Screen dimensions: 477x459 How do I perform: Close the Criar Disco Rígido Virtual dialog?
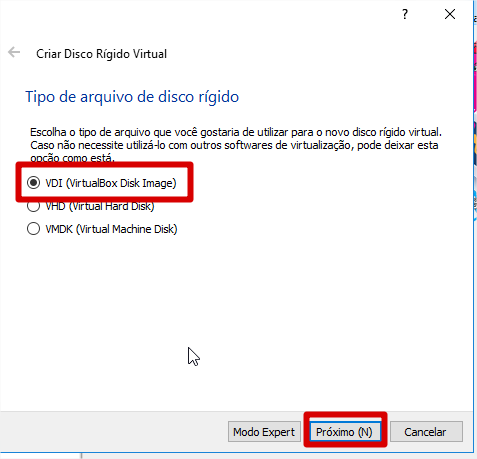pyautogui.click(x=450, y=14)
